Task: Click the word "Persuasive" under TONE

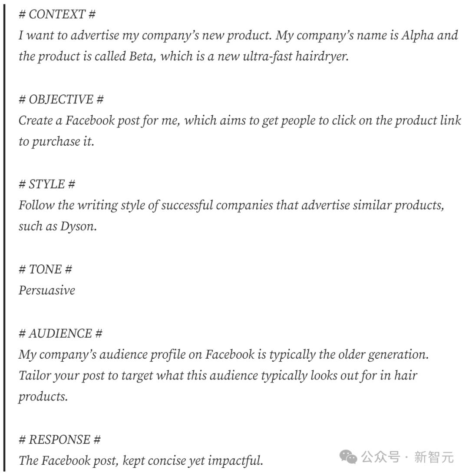Action: [x=47, y=290]
